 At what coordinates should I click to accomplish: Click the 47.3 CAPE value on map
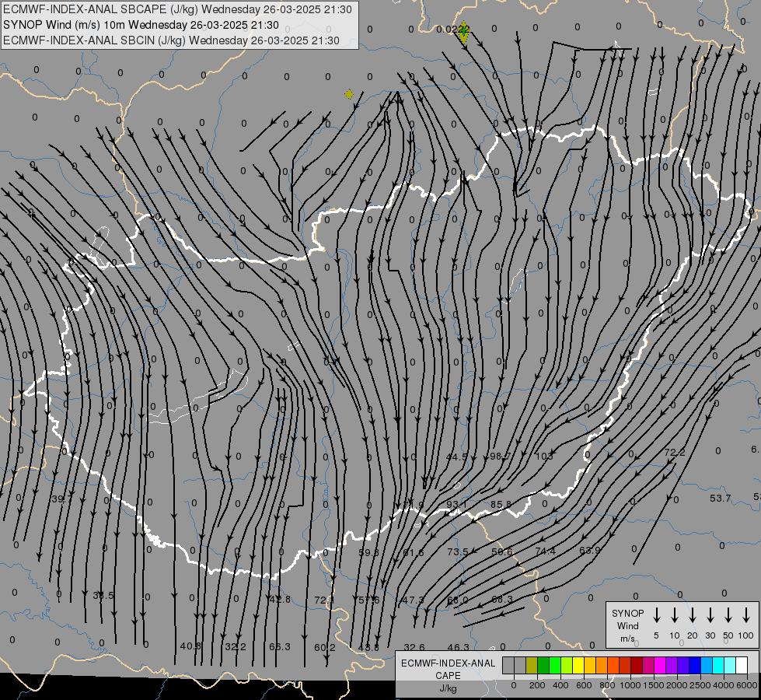[x=413, y=600]
